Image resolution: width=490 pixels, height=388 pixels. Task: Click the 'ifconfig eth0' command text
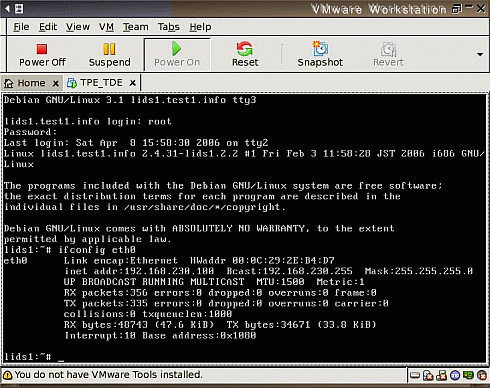(97, 250)
